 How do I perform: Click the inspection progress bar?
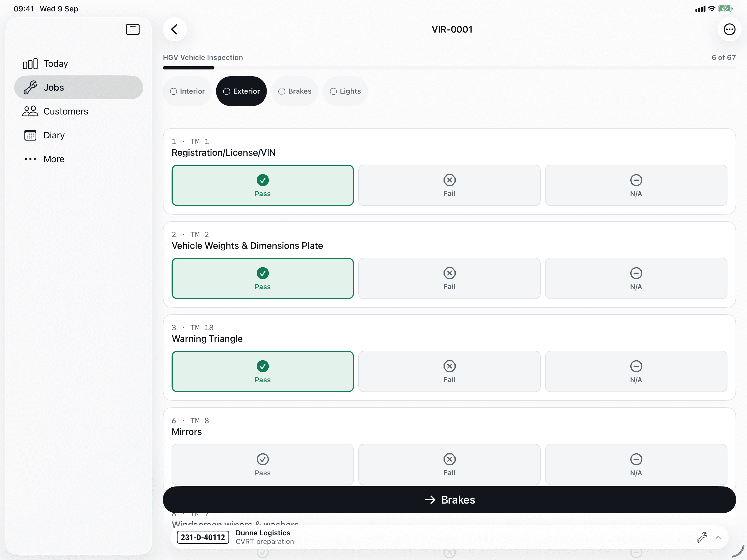click(x=449, y=68)
